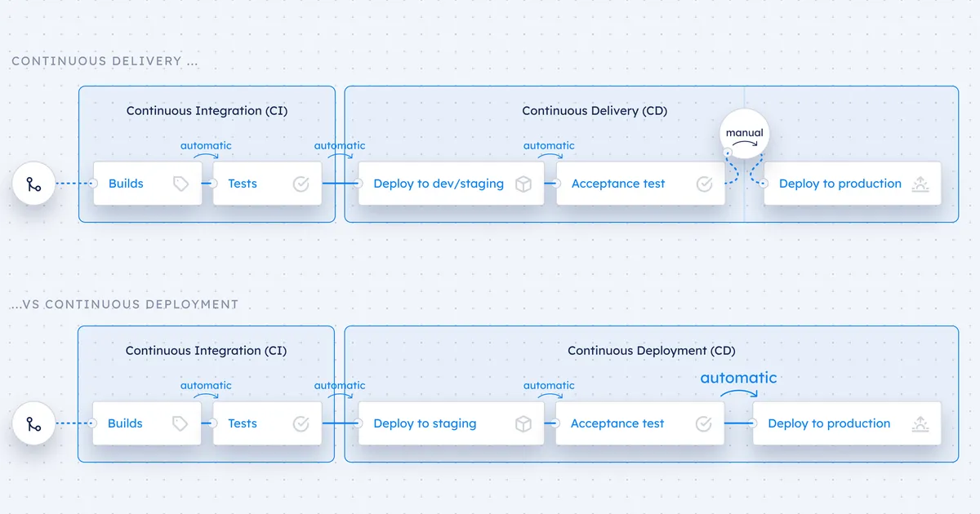Click the '...VS CONTINUOUS DEPLOYMENT' section title
The width and height of the screenshot is (980, 514).
click(125, 304)
